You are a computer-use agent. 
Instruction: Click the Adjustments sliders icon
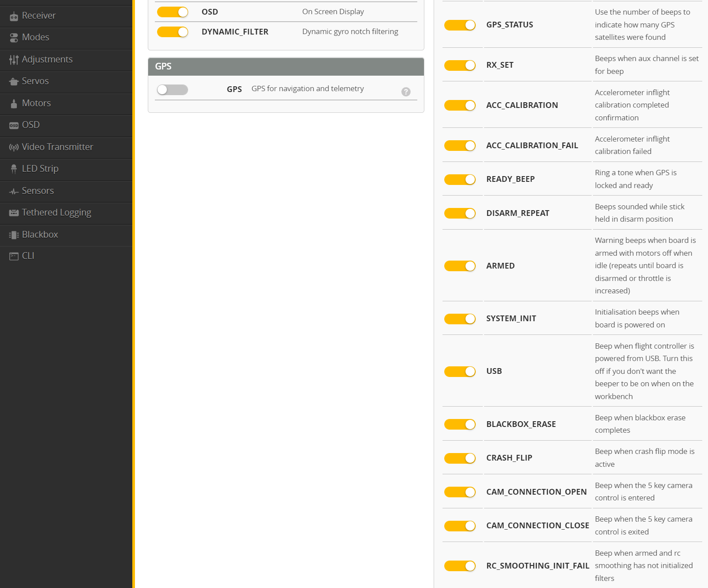pyautogui.click(x=14, y=60)
